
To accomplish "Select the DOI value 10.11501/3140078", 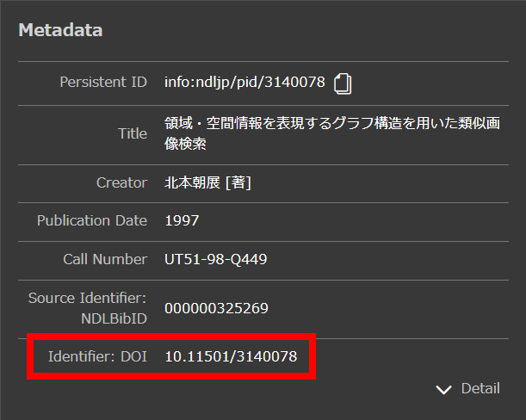I will (x=231, y=356).
